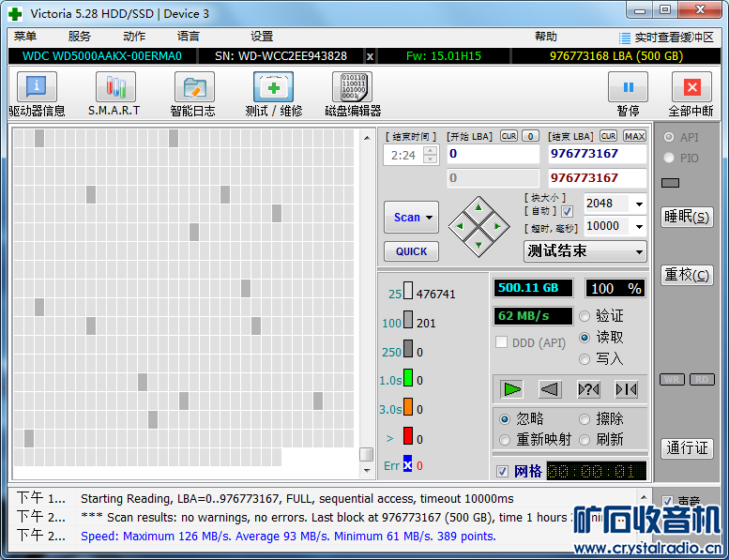Pause the scan with the pause button
This screenshot has width=729, height=560.
628,87
